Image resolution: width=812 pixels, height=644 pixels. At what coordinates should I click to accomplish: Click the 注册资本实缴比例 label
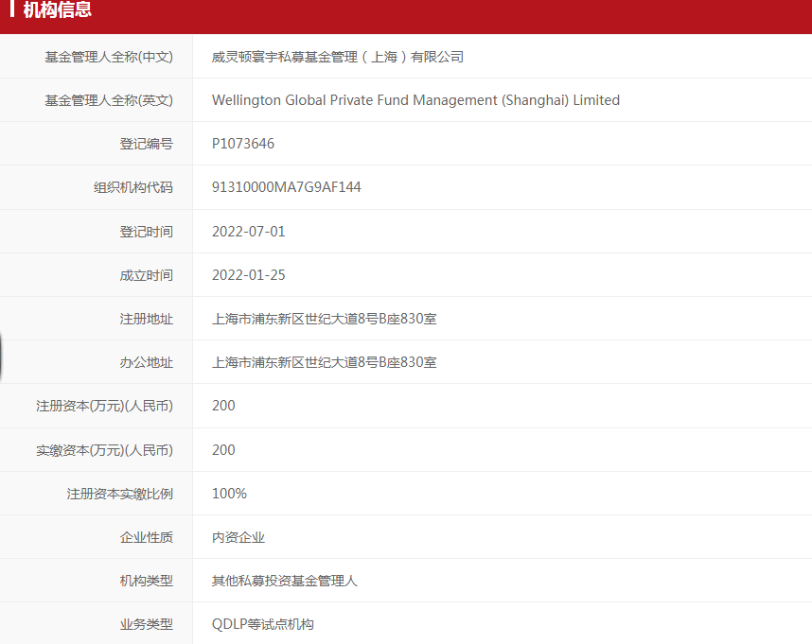(119, 494)
